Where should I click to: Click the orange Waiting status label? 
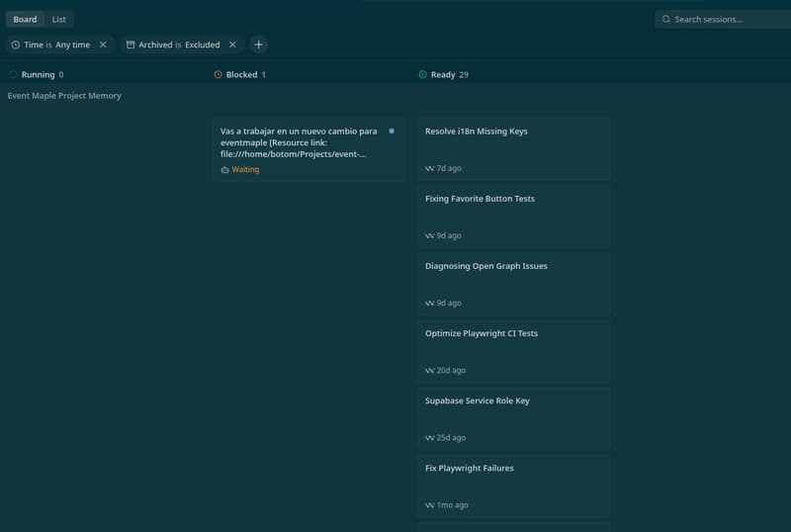[245, 170]
